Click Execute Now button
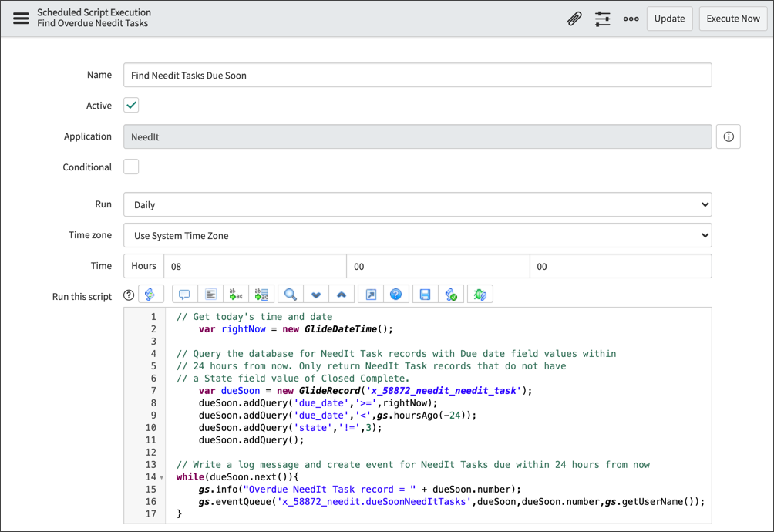774x532 pixels. coord(733,19)
